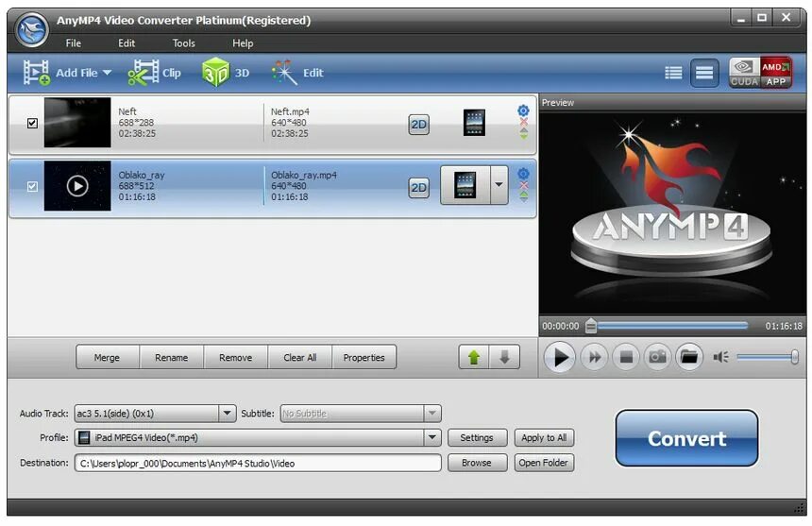The width and height of the screenshot is (812, 526).
Task: Click the 2D button for Neft
Action: pyautogui.click(x=418, y=125)
